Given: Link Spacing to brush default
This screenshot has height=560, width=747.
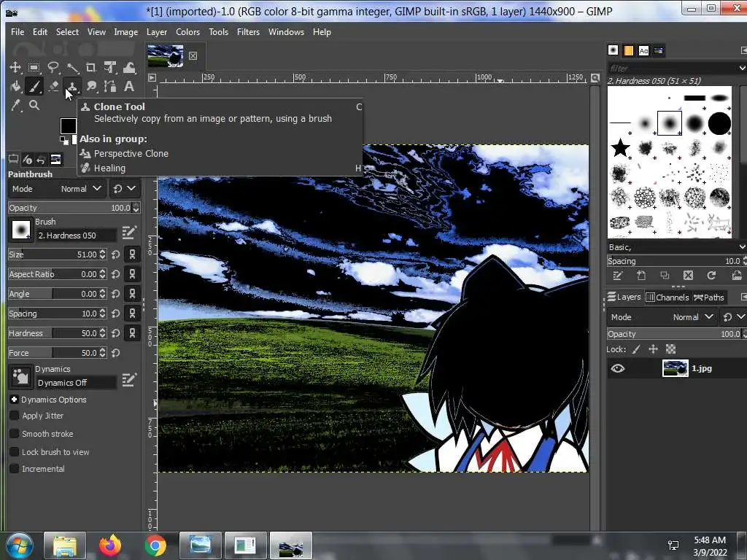Looking at the screenshot, I should [x=132, y=314].
